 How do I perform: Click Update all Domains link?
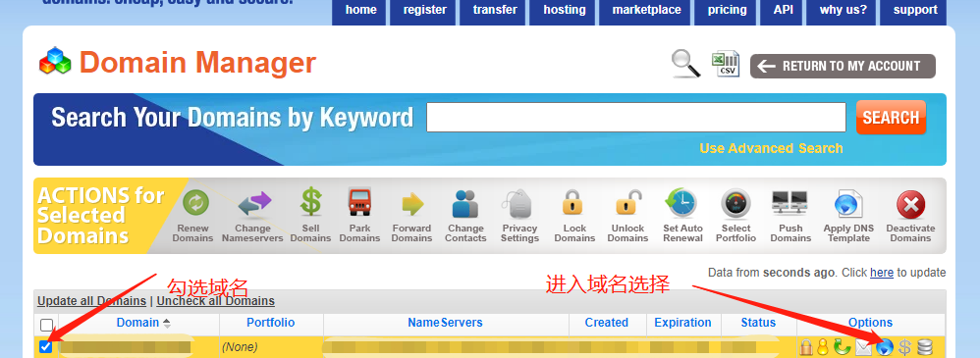point(92,301)
